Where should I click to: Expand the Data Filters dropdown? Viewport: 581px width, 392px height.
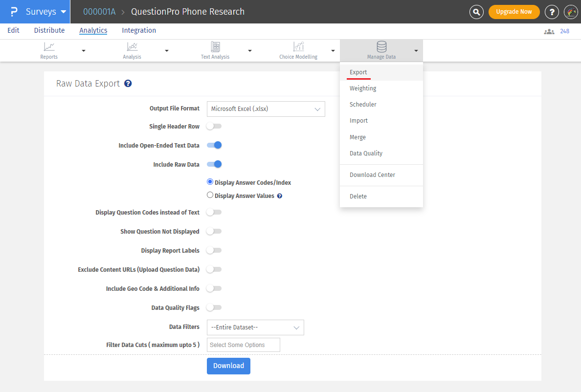click(x=255, y=327)
